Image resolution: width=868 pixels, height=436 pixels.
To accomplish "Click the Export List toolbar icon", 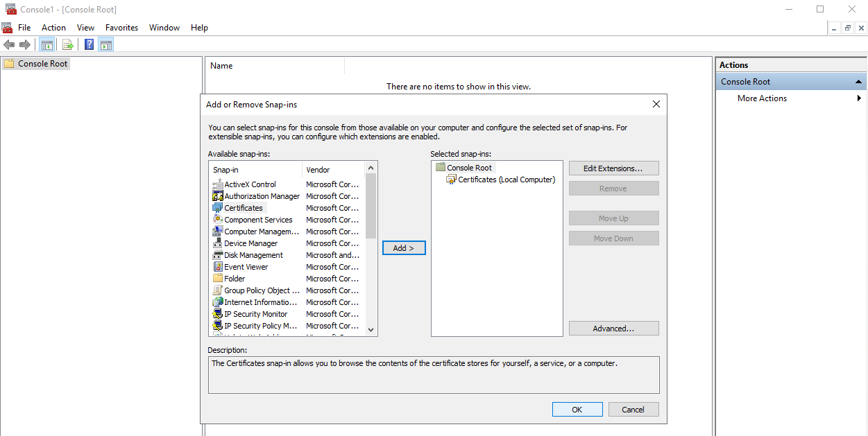I will (68, 45).
